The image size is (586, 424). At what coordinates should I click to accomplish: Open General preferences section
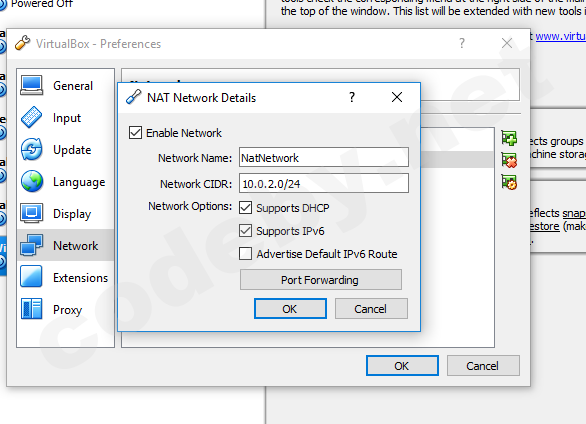coord(65,86)
